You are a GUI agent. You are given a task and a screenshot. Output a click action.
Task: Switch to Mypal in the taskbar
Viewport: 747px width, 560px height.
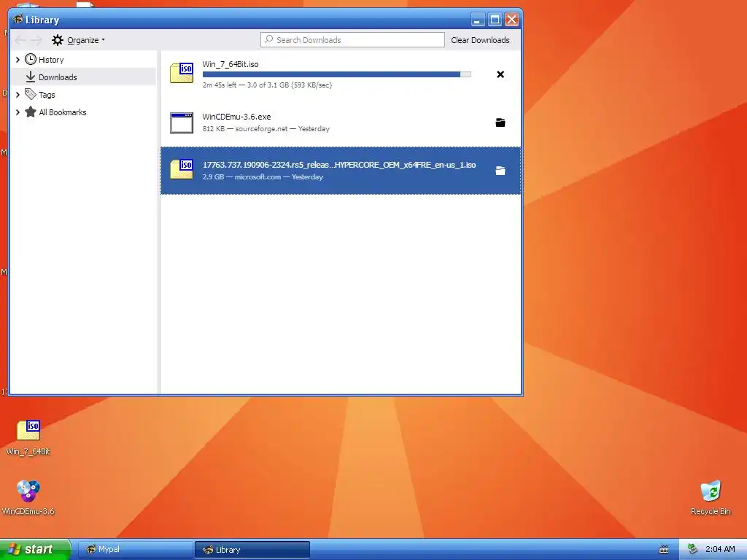pyautogui.click(x=135, y=550)
